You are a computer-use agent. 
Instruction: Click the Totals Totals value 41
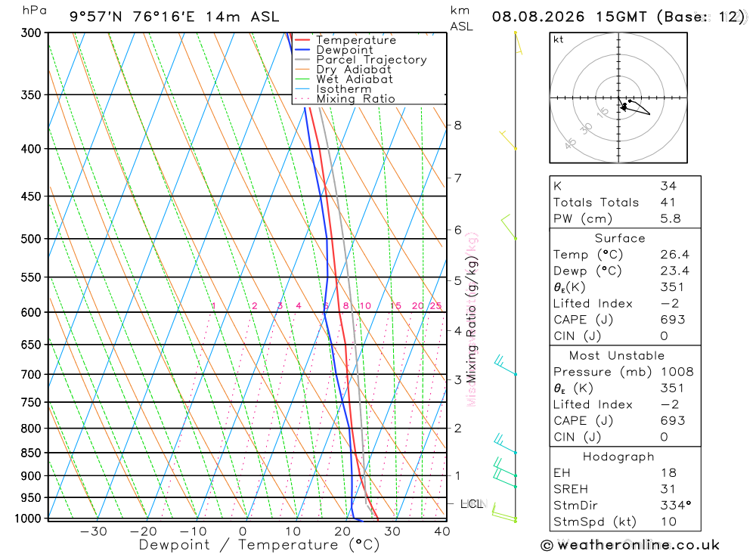[x=668, y=203]
